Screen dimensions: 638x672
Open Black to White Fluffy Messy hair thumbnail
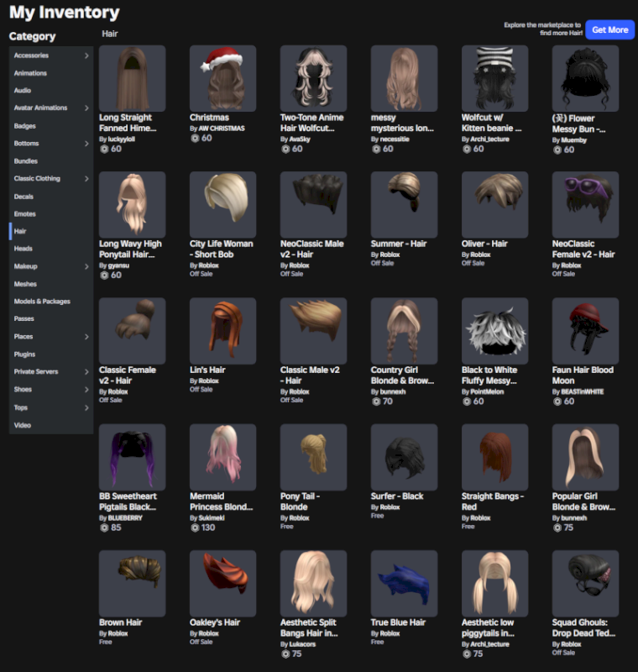click(x=495, y=331)
